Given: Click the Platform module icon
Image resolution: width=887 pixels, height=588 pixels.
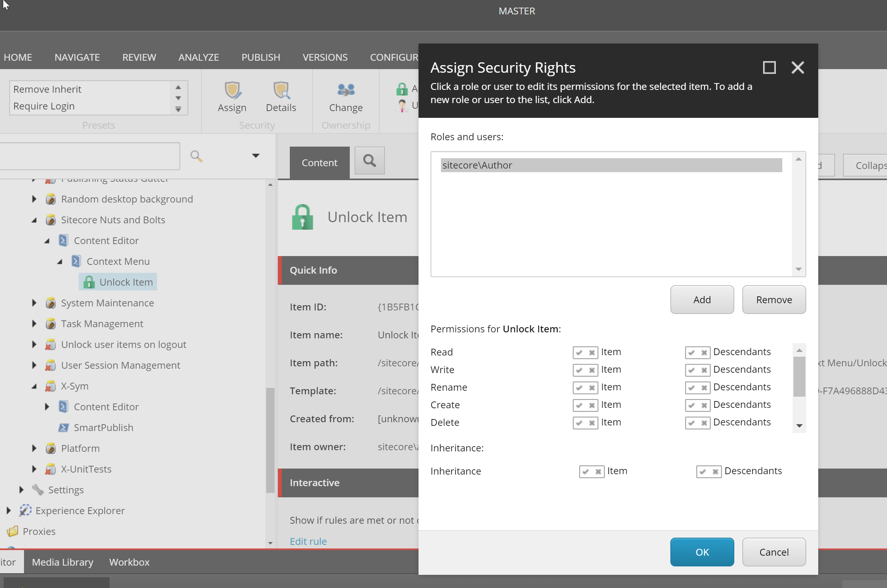Looking at the screenshot, I should (51, 448).
